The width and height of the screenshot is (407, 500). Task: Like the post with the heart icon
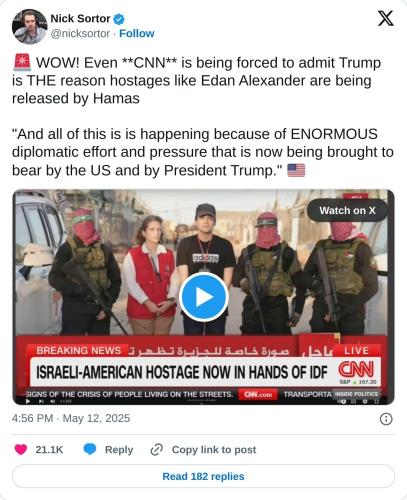point(21,449)
